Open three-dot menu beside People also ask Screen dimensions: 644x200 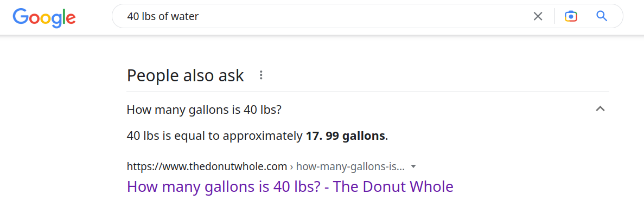tap(260, 75)
